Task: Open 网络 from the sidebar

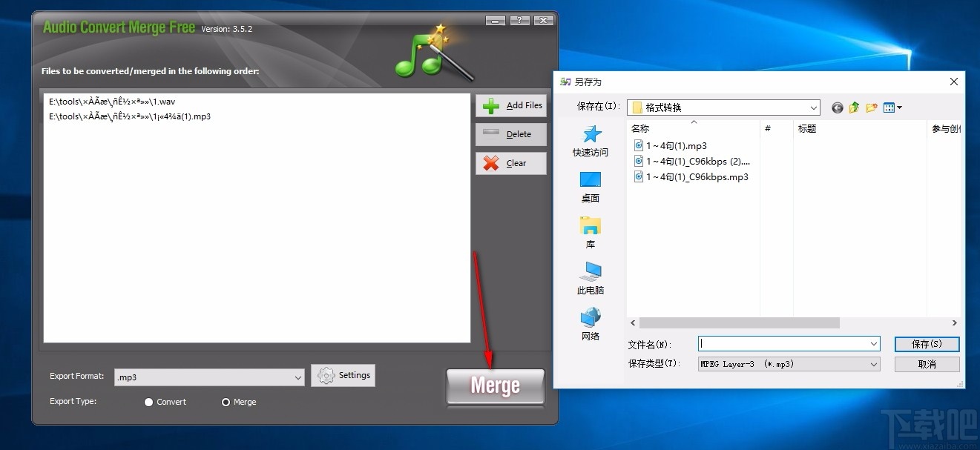Action: (589, 321)
